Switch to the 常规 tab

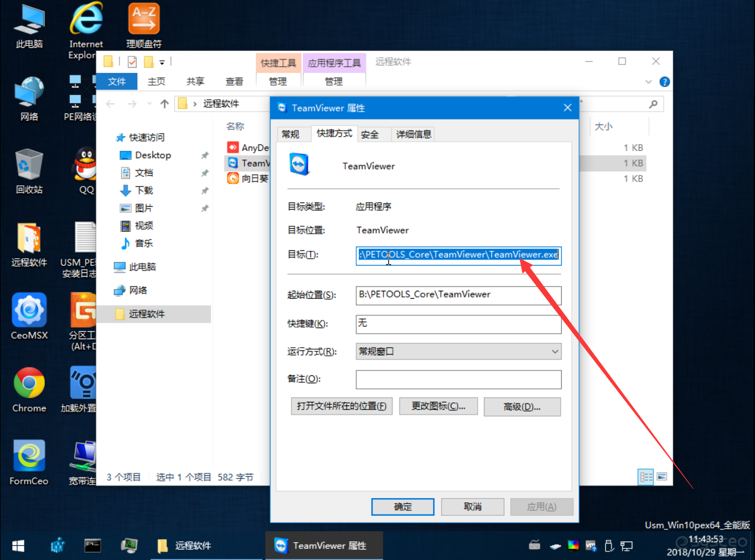290,134
